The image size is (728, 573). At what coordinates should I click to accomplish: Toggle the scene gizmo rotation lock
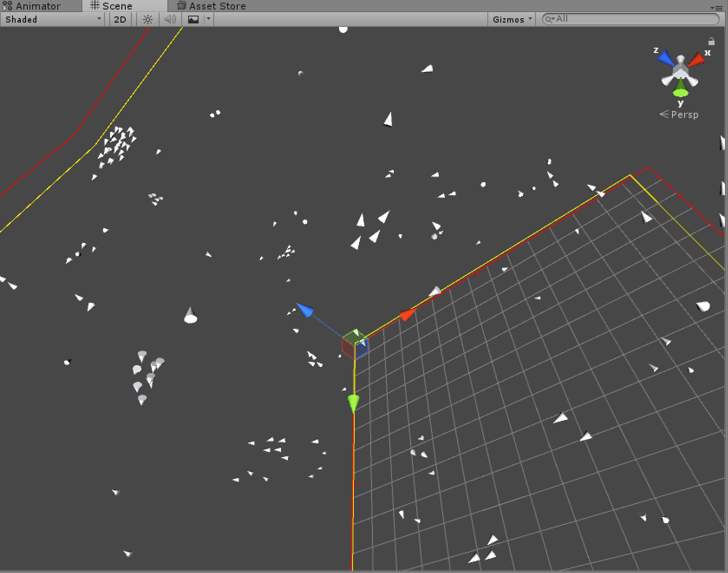[x=712, y=41]
